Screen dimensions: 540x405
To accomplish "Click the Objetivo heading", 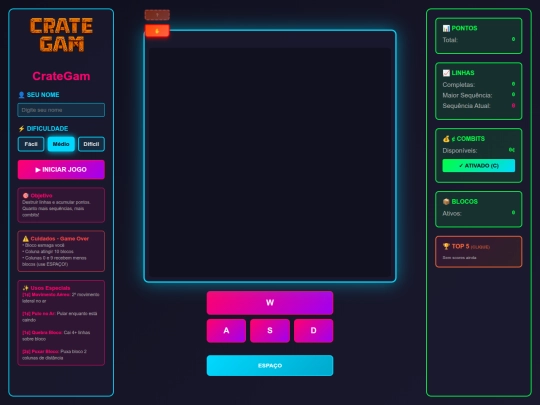I will pos(41,196).
